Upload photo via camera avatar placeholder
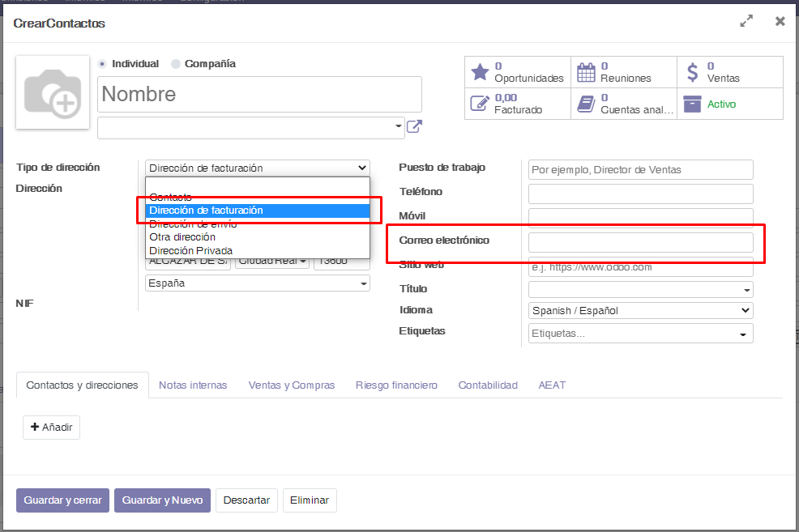Viewport: 799px width, 532px height. coord(53,92)
